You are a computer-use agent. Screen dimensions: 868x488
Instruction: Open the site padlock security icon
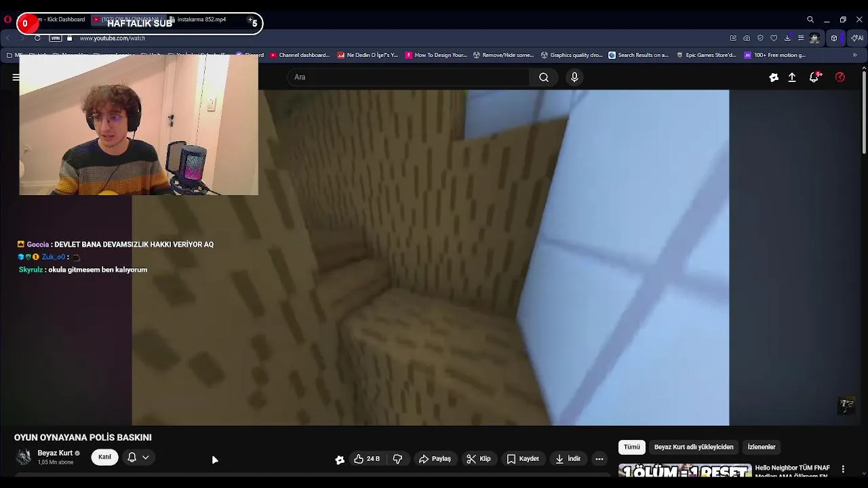[x=70, y=38]
